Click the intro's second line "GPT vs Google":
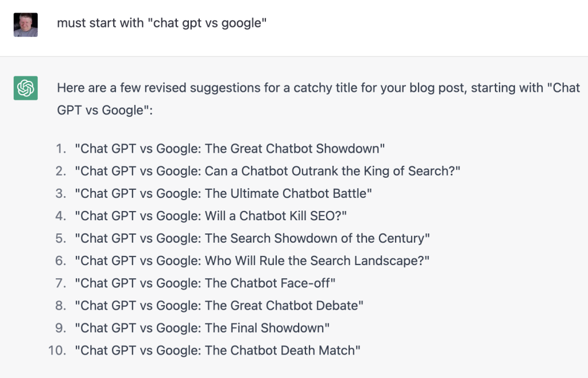The width and height of the screenshot is (588, 378). [x=105, y=110]
